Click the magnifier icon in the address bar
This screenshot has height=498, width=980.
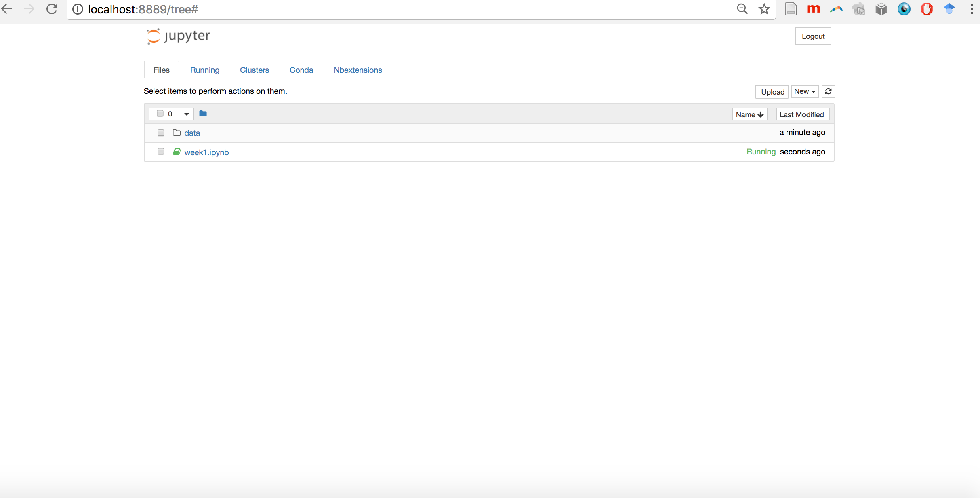point(742,9)
